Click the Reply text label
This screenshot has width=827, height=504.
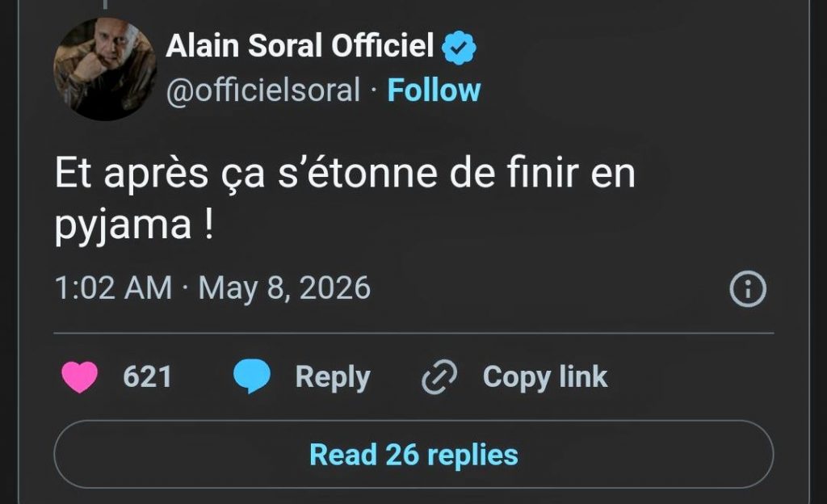[x=333, y=377]
